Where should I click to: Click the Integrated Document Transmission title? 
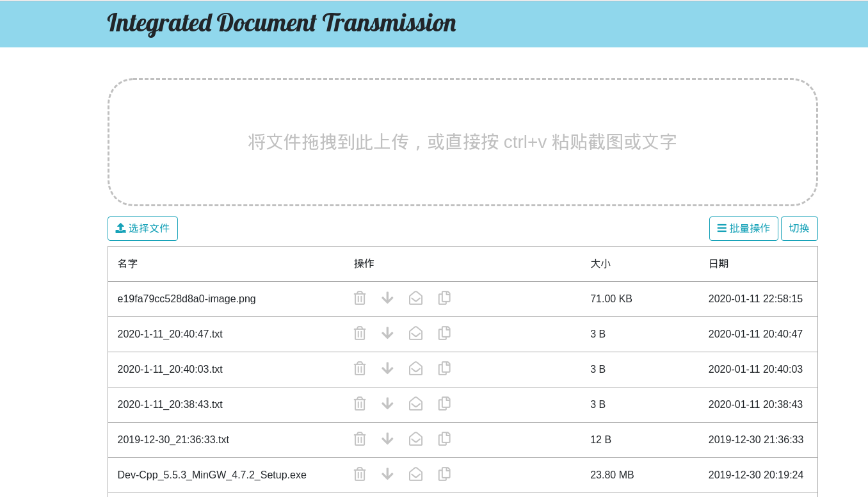(x=282, y=24)
